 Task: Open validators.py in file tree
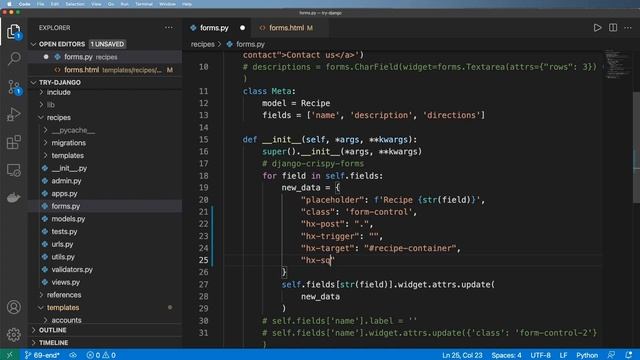tap(72, 269)
